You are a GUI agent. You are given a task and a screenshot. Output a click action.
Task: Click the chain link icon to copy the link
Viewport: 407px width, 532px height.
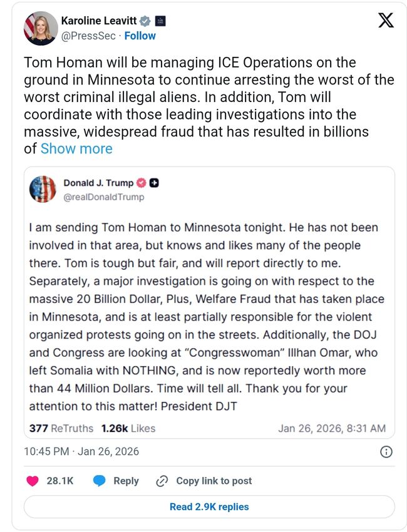pyautogui.click(x=162, y=481)
